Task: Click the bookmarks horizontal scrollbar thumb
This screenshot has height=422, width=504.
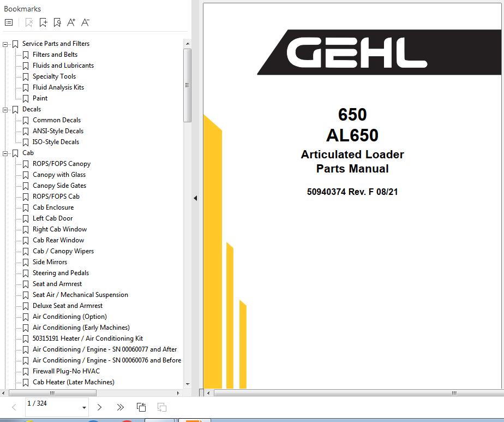Action: tap(52, 393)
